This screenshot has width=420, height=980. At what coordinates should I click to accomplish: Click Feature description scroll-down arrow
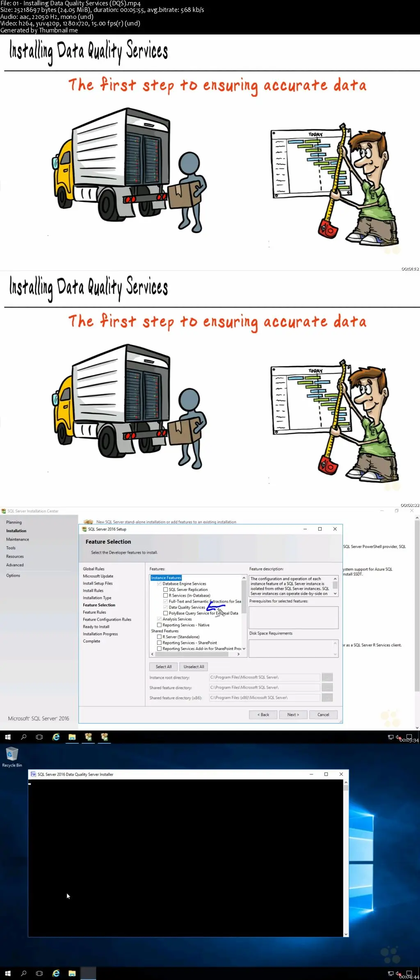[335, 593]
